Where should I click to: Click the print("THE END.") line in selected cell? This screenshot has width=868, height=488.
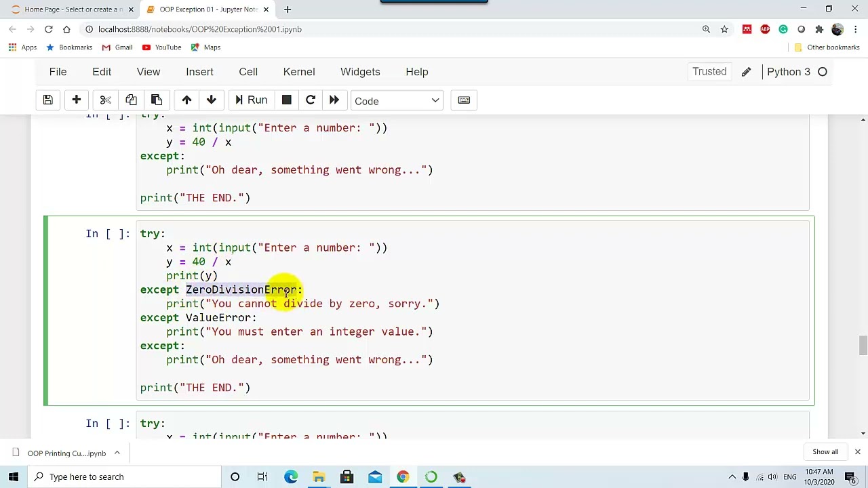pyautogui.click(x=195, y=388)
